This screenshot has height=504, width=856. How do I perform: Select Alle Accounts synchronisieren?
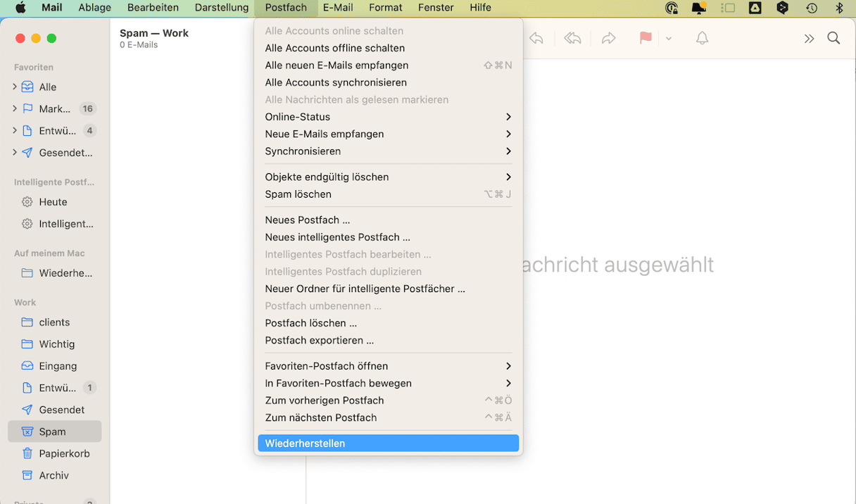[336, 82]
